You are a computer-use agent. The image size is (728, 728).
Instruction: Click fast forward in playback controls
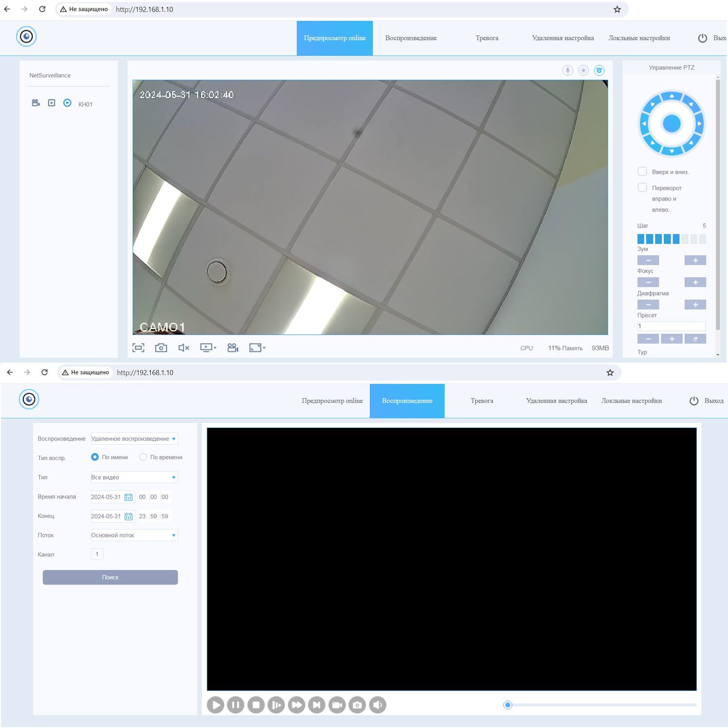click(296, 705)
